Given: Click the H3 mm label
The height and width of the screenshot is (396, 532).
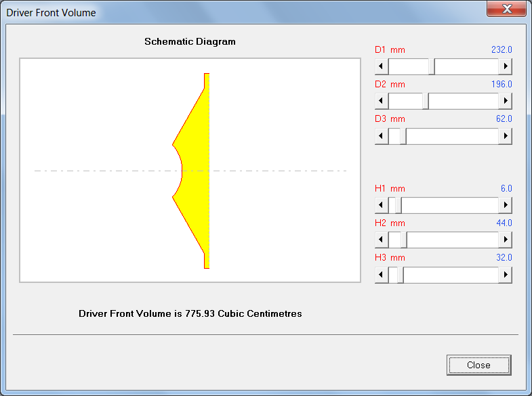Looking at the screenshot, I should [390, 258].
